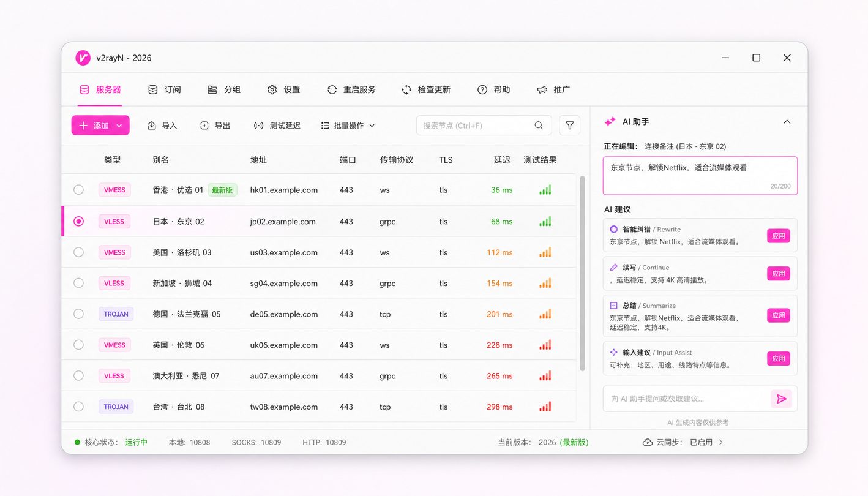Collapse the AI 助手 panel chevron
Image resolution: width=868 pixels, height=496 pixels.
pyautogui.click(x=787, y=122)
